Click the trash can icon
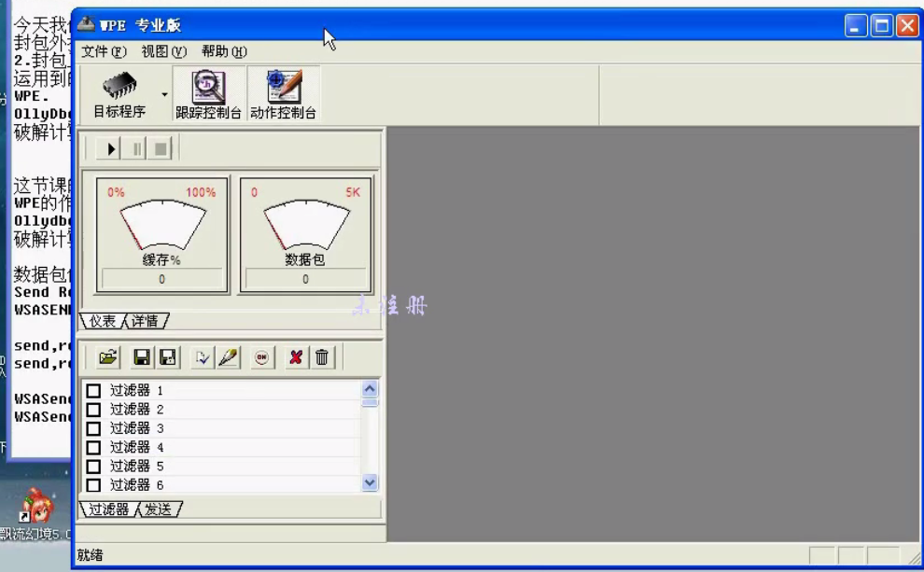924x572 pixels. pos(322,357)
